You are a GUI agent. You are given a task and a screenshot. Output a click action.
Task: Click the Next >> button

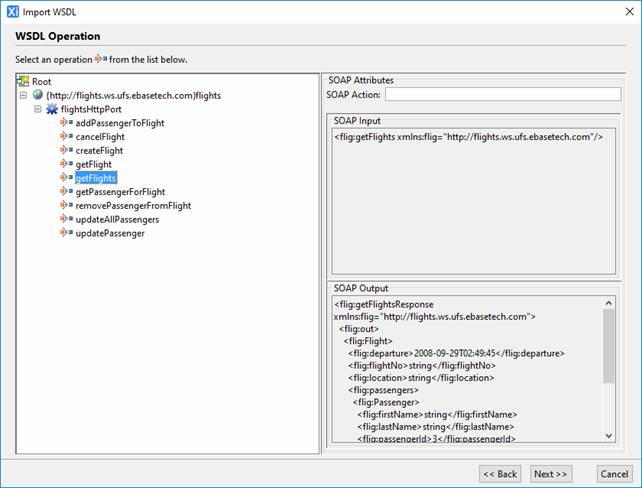550,473
